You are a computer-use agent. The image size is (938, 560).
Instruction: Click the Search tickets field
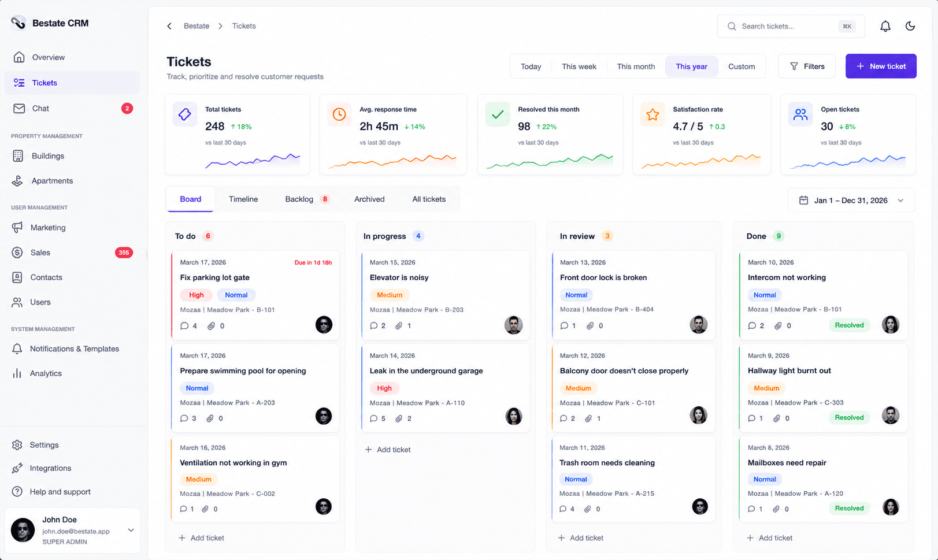point(791,26)
